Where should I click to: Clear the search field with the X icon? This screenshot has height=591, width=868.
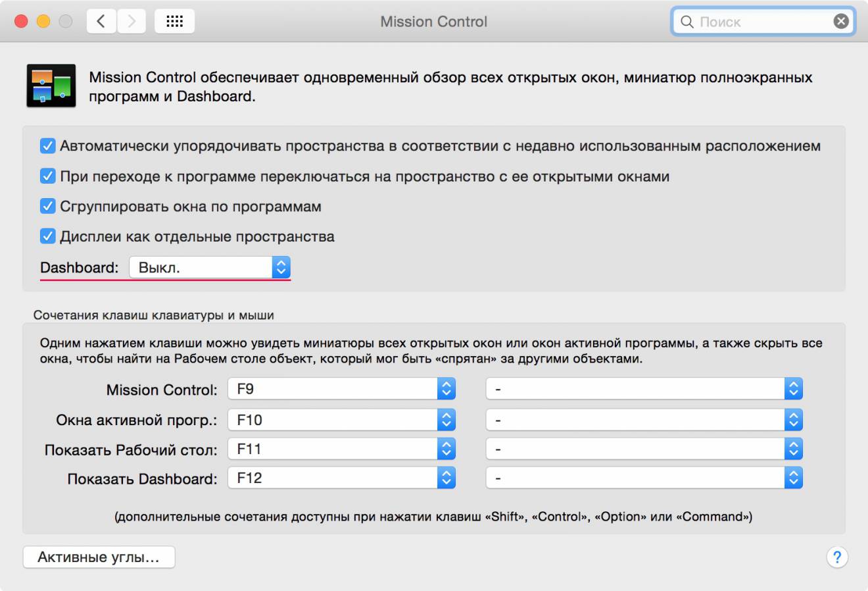pos(841,22)
